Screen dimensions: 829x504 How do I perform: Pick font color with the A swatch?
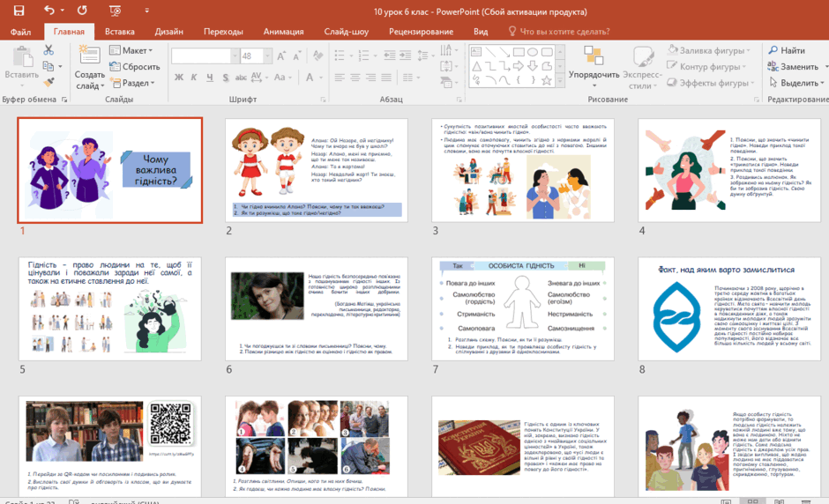tap(310, 78)
